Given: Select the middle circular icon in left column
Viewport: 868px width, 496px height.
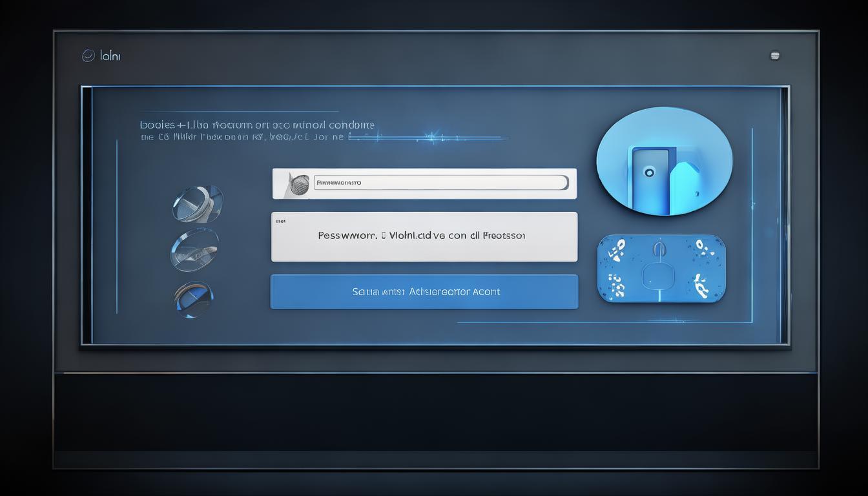Looking at the screenshot, I should pos(194,249).
